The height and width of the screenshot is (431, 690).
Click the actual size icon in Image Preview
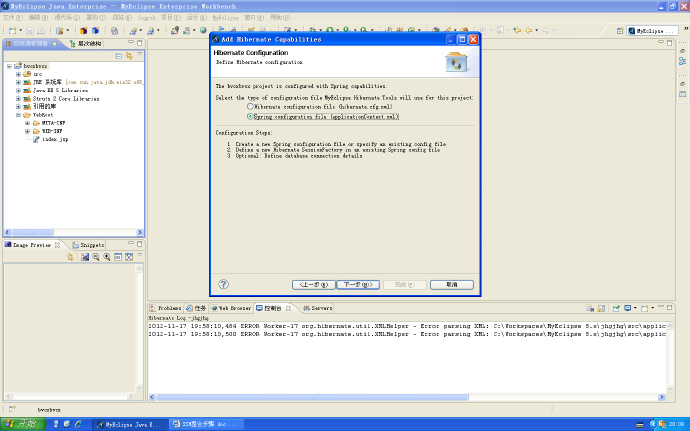(118, 257)
